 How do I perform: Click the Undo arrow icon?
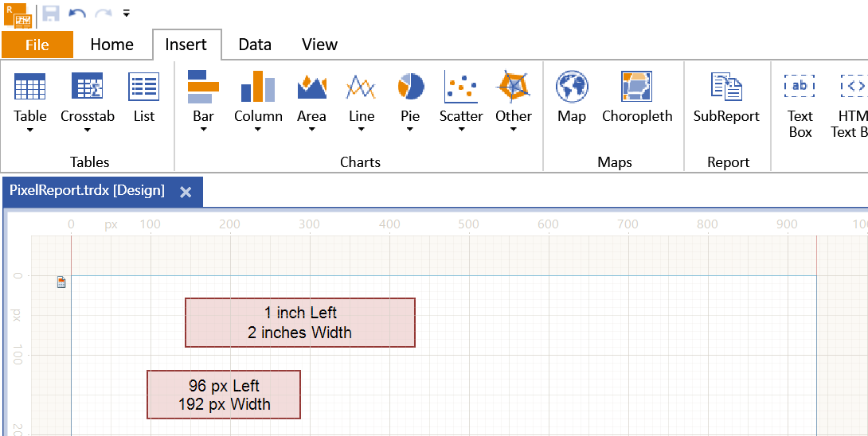[x=76, y=14]
